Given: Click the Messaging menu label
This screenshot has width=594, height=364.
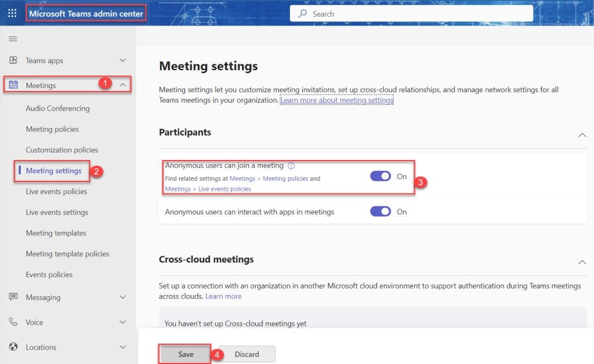Looking at the screenshot, I should click(43, 297).
